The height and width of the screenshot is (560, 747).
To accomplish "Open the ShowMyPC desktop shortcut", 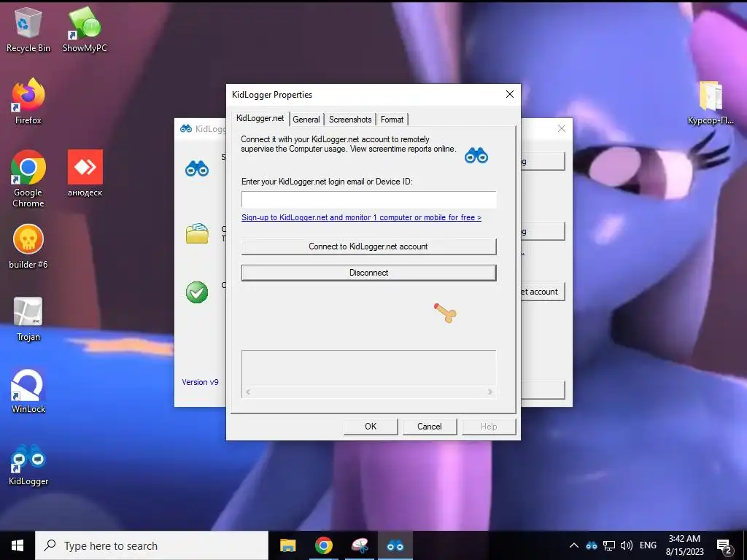I will coord(85,29).
